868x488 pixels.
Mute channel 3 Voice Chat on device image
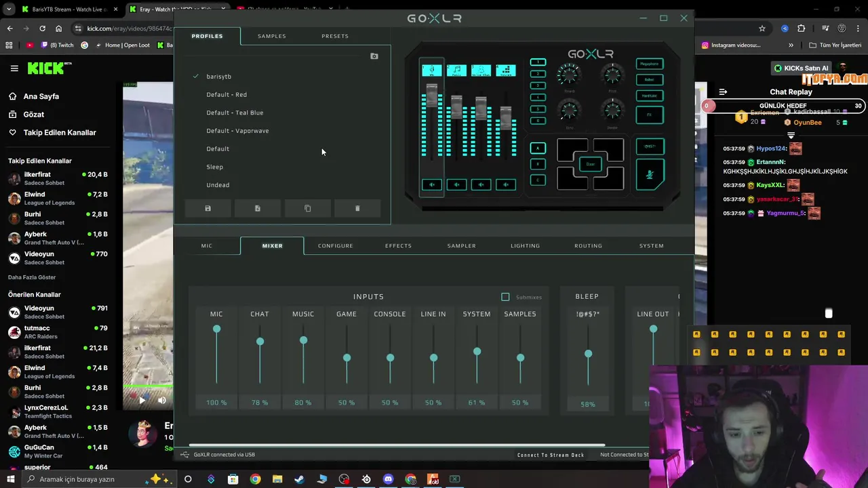[481, 184]
